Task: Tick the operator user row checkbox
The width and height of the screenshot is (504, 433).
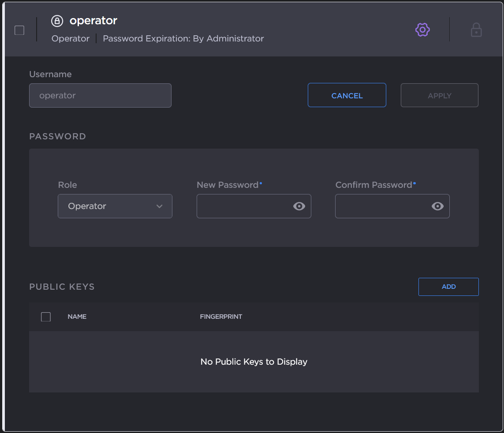Action: [x=19, y=30]
